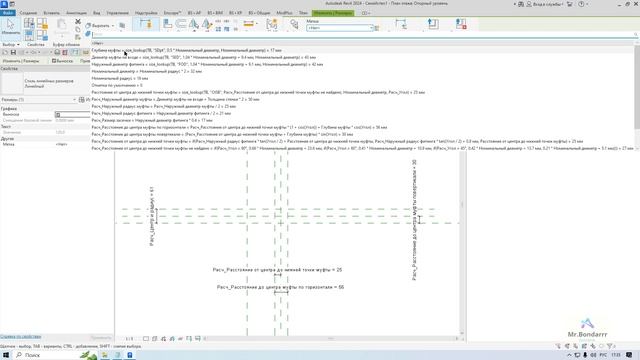The width and height of the screenshot is (640, 360).
Task: Open the Вставить ribbon tab
Action: tap(51, 13)
